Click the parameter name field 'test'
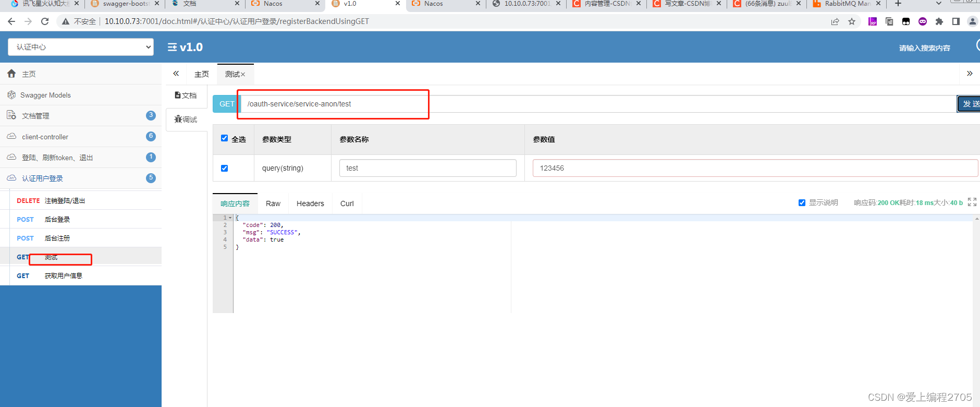 428,168
